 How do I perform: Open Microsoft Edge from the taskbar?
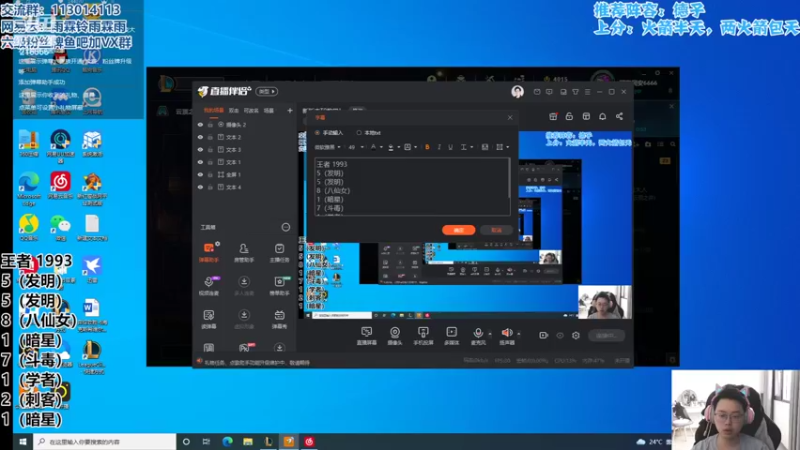tap(228, 441)
